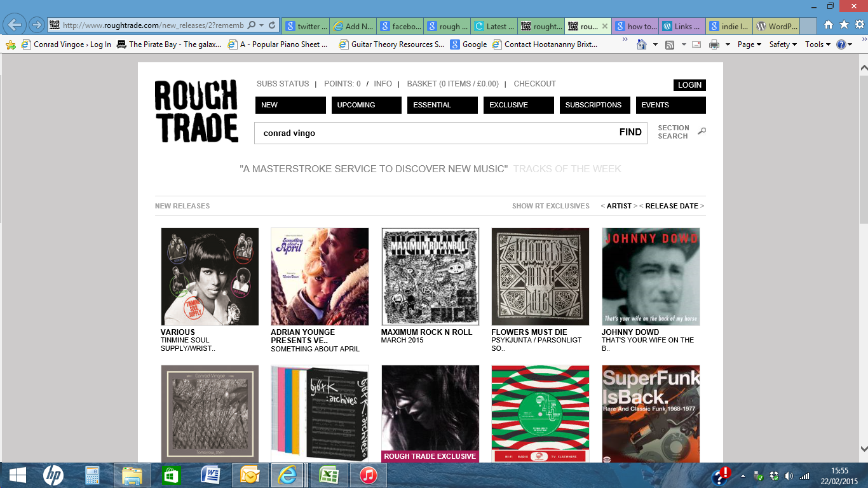Switch to the twitter browser tab
This screenshot has height=488, width=868.
(x=305, y=26)
